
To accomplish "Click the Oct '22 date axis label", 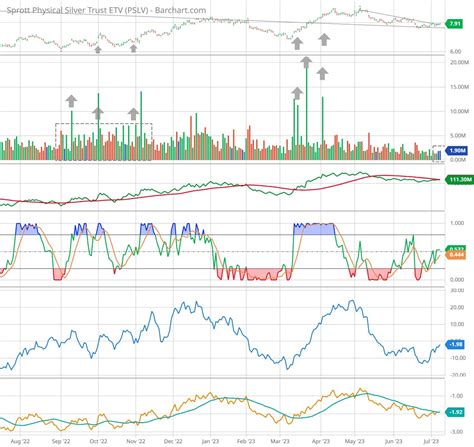I will (98, 441).
